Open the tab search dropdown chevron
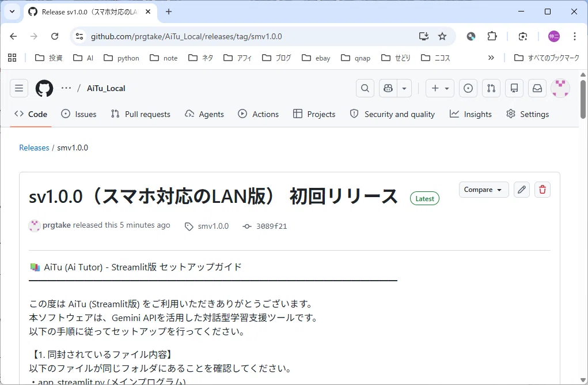This screenshot has height=385, width=588. click(x=12, y=12)
